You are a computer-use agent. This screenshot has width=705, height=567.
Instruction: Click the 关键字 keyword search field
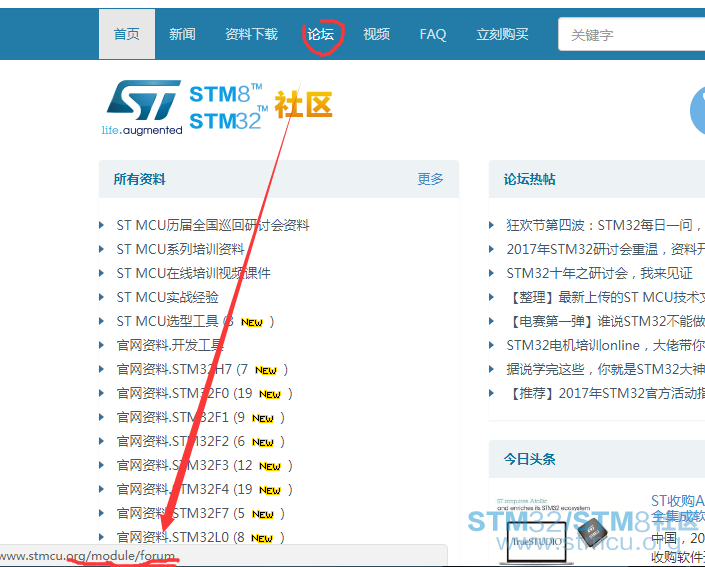631,34
